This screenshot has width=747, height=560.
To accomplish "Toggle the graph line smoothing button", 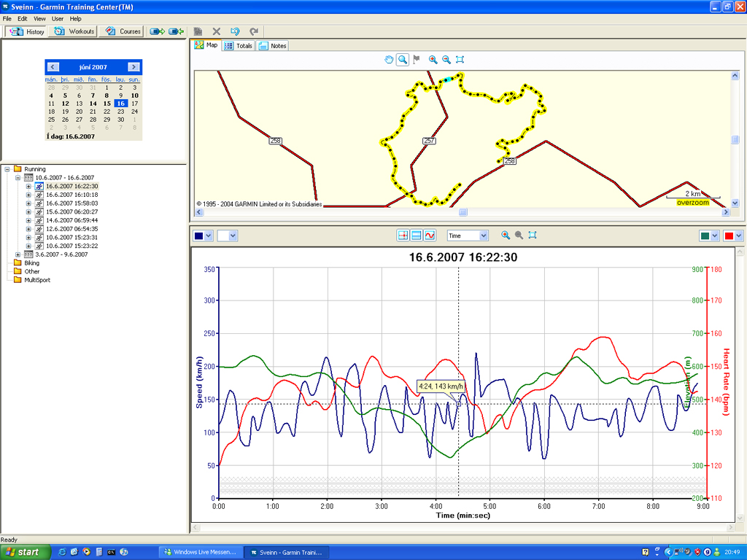I will 430,236.
